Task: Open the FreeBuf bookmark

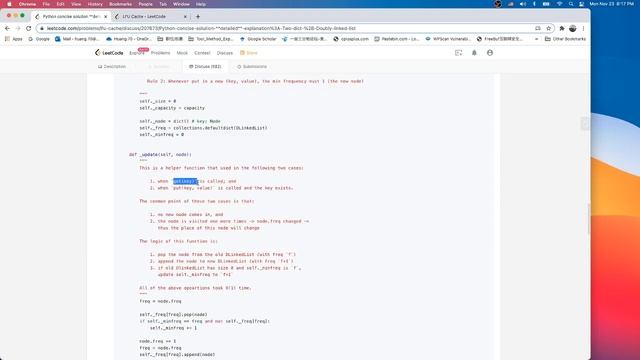Action: coord(500,39)
